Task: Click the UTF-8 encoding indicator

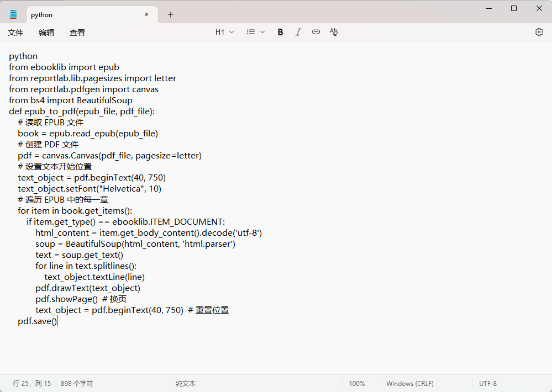Action: pyautogui.click(x=487, y=383)
